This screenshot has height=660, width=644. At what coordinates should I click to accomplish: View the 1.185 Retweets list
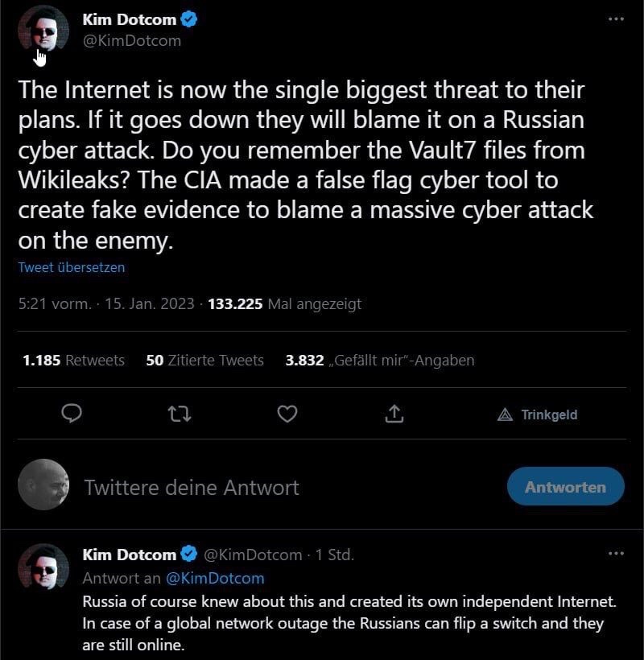pyautogui.click(x=74, y=361)
